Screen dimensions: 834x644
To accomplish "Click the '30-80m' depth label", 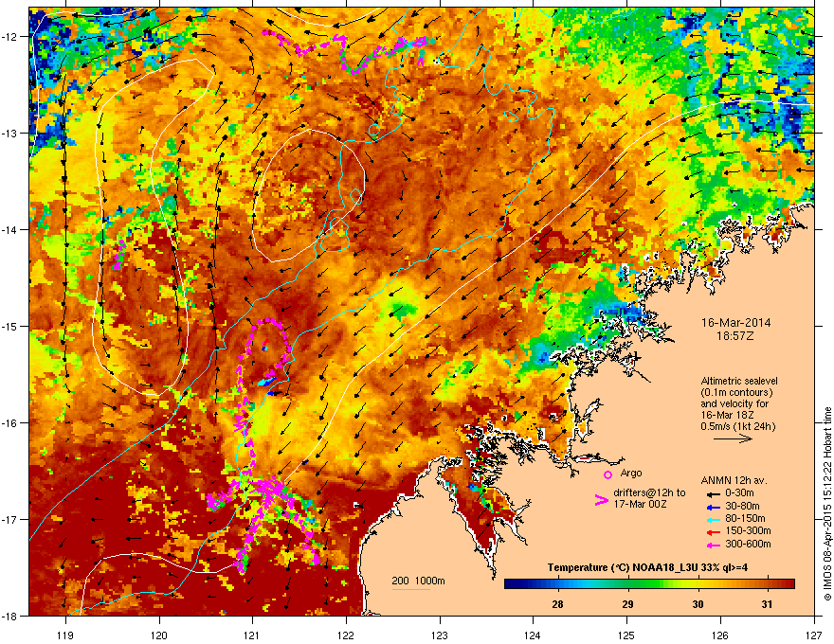I will click(x=742, y=507).
